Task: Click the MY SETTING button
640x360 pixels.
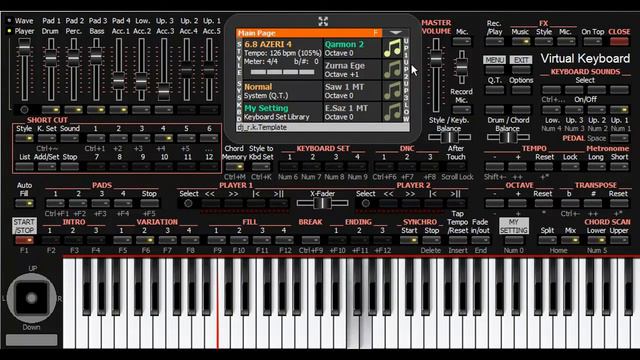Action: click(514, 226)
